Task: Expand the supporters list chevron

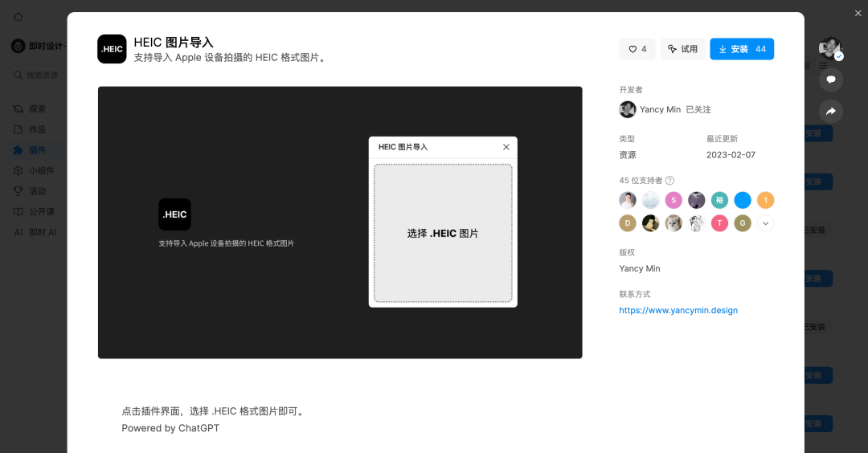Action: (x=766, y=223)
